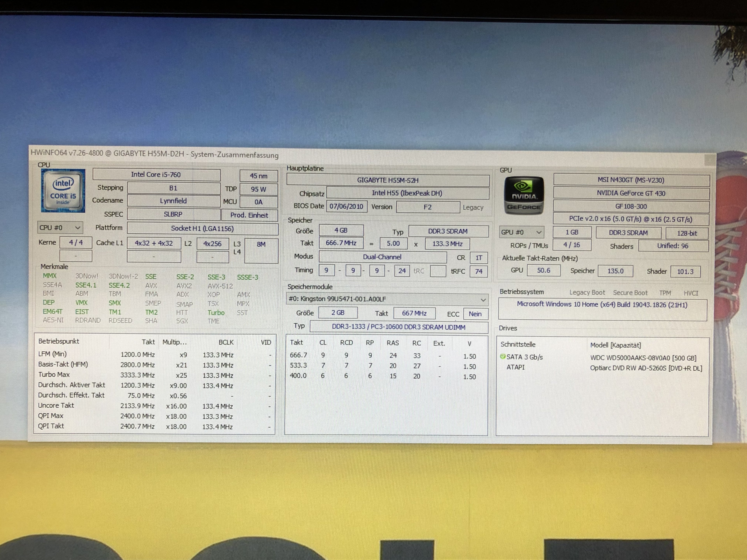Click the Intel Core i5-760 name field
The height and width of the screenshot is (560, 747).
[x=156, y=175]
